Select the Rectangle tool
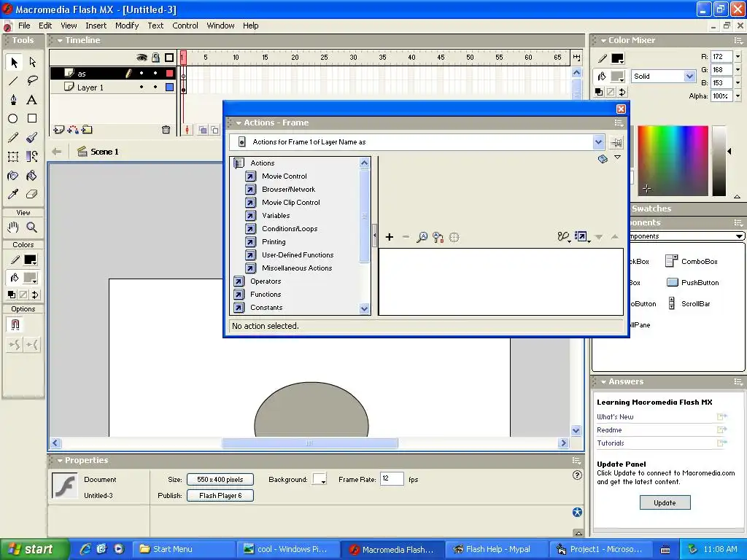747x560 pixels. pos(32,119)
